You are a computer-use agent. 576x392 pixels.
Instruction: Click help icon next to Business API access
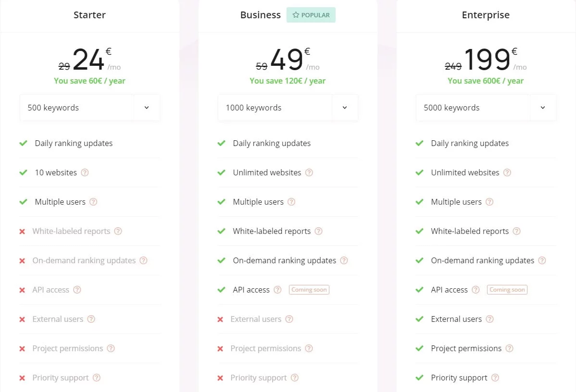pos(277,290)
